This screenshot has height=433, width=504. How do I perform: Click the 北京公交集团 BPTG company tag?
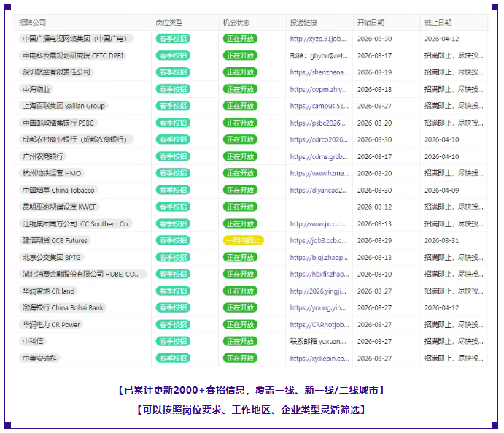click(x=52, y=257)
